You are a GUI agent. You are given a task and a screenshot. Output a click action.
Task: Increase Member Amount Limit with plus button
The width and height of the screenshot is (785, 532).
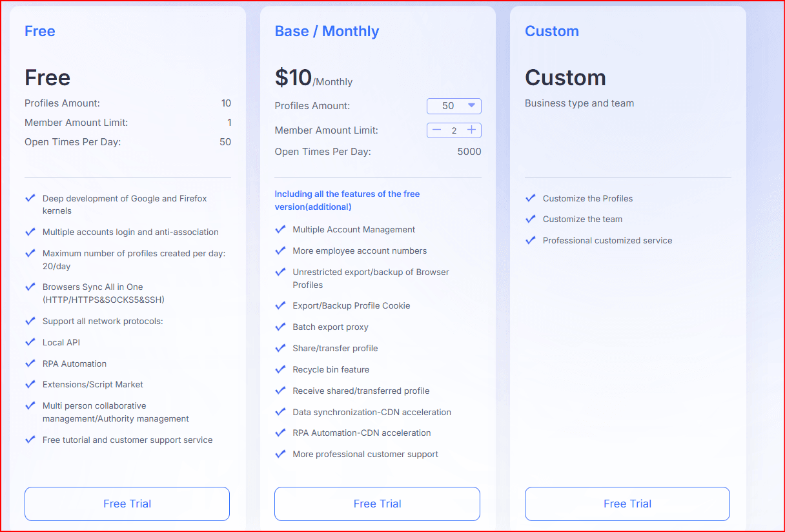coord(472,130)
